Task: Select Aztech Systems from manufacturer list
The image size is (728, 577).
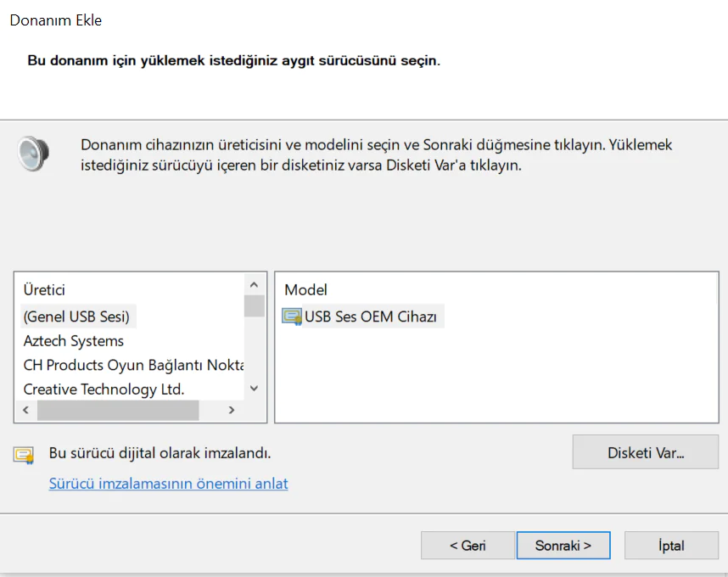Action: (x=74, y=341)
